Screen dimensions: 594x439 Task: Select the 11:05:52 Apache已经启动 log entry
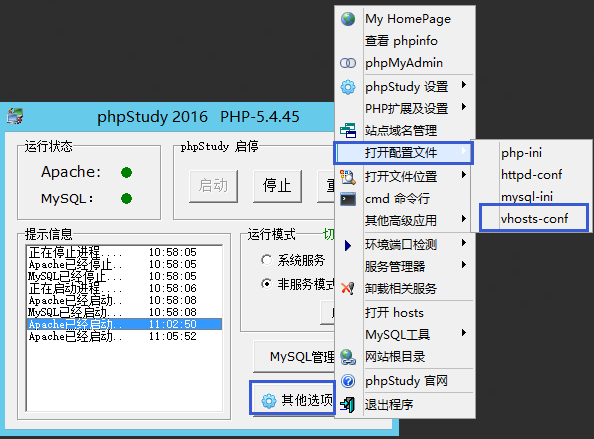[x=124, y=336]
